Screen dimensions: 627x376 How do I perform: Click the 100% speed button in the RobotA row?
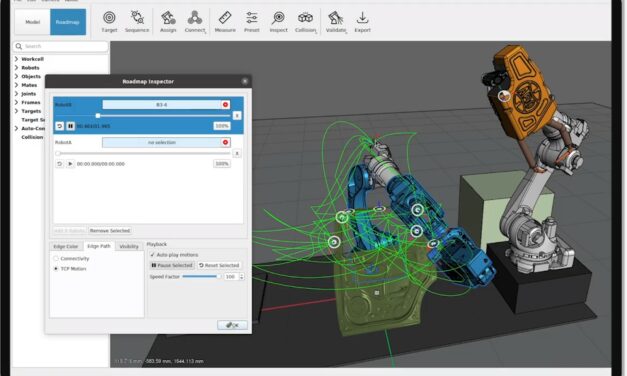222,164
